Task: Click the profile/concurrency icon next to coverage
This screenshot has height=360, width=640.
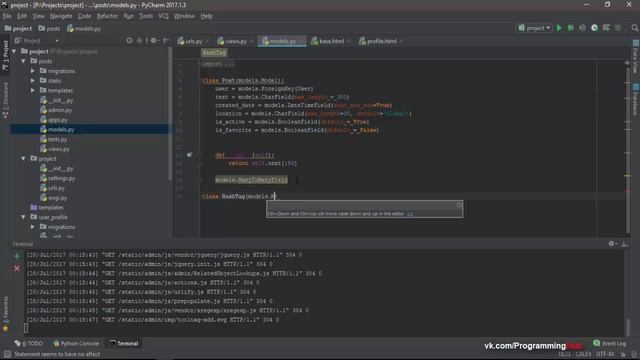Action: point(594,28)
